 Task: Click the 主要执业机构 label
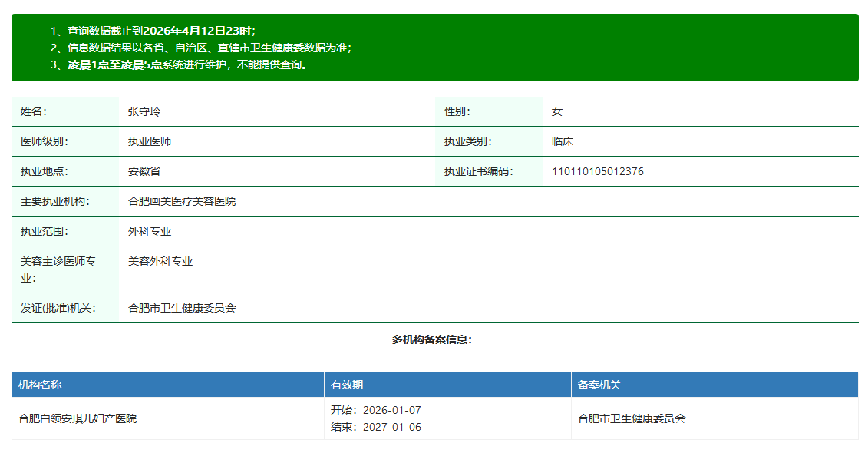[x=55, y=201]
